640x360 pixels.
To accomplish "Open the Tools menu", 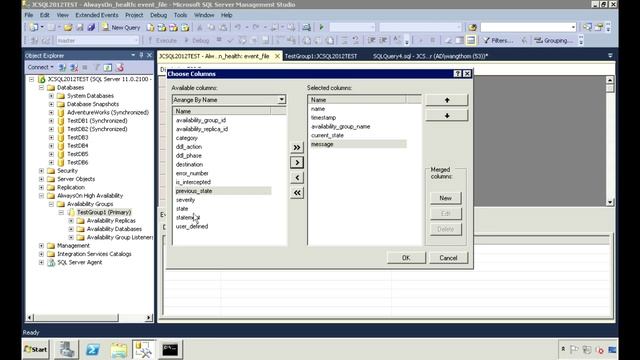I will click(x=180, y=15).
